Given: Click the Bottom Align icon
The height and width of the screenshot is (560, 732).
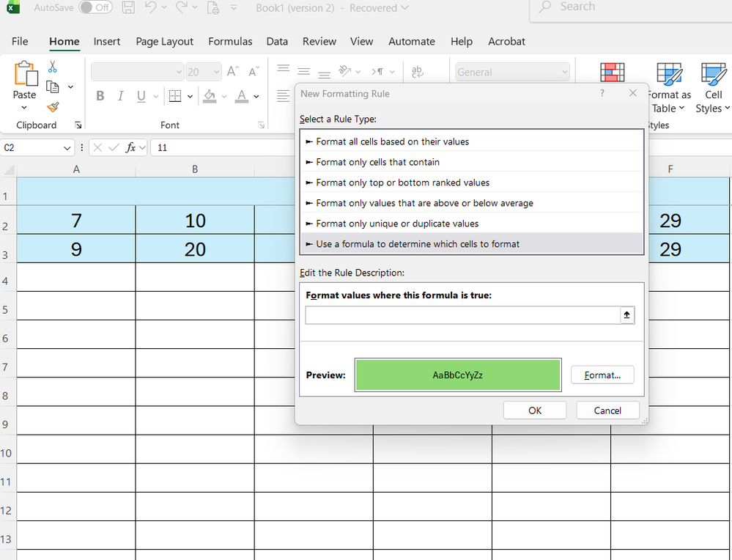Looking at the screenshot, I should (x=324, y=74).
